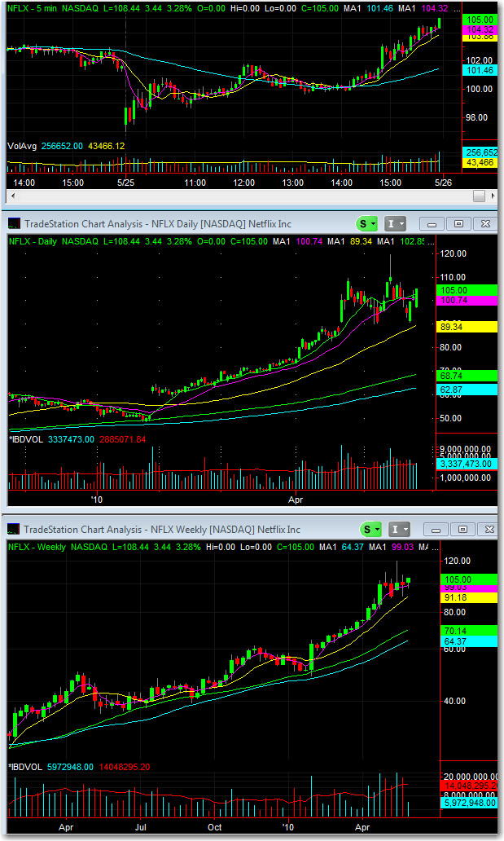Click 40.00 price label on Weekly chart axis

[454, 701]
